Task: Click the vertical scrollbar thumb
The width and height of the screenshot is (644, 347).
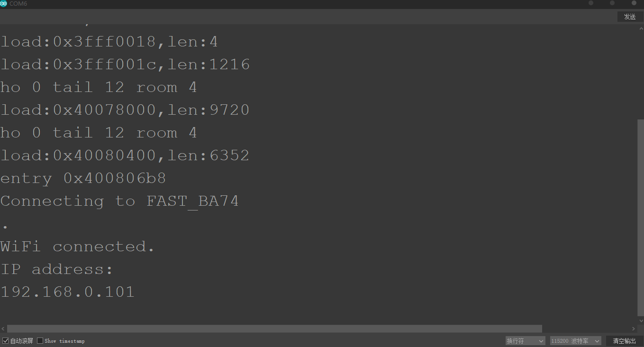Action: [641, 217]
